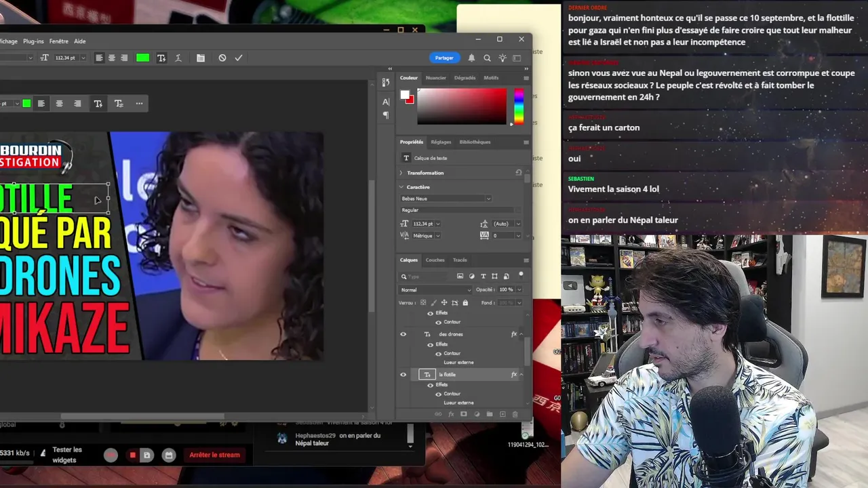Switch to the Couches tab
The image size is (868, 488).
coord(435,260)
